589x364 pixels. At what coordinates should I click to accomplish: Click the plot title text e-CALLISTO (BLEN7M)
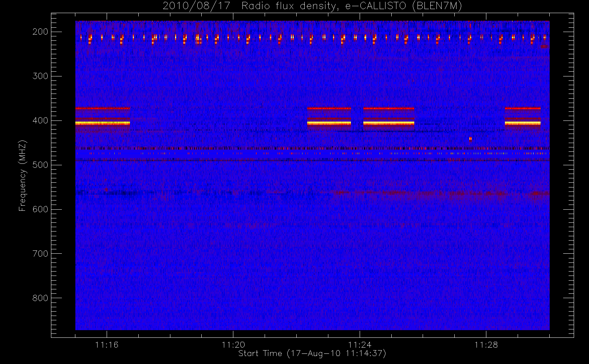(x=403, y=6)
